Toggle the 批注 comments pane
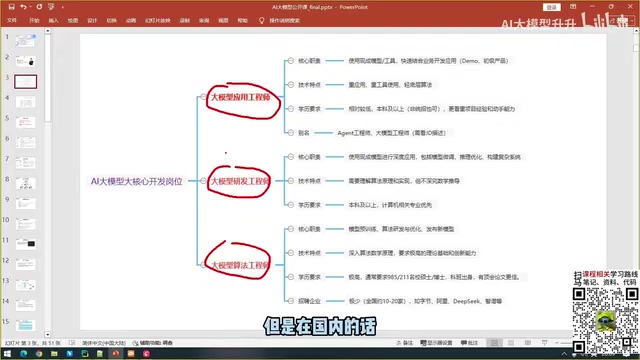 pos(469,343)
